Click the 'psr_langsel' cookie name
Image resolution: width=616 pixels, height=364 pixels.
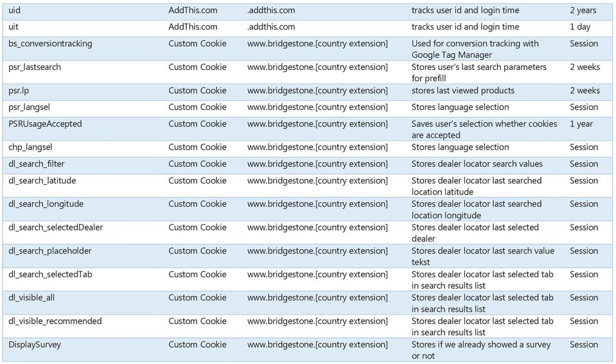click(x=29, y=108)
